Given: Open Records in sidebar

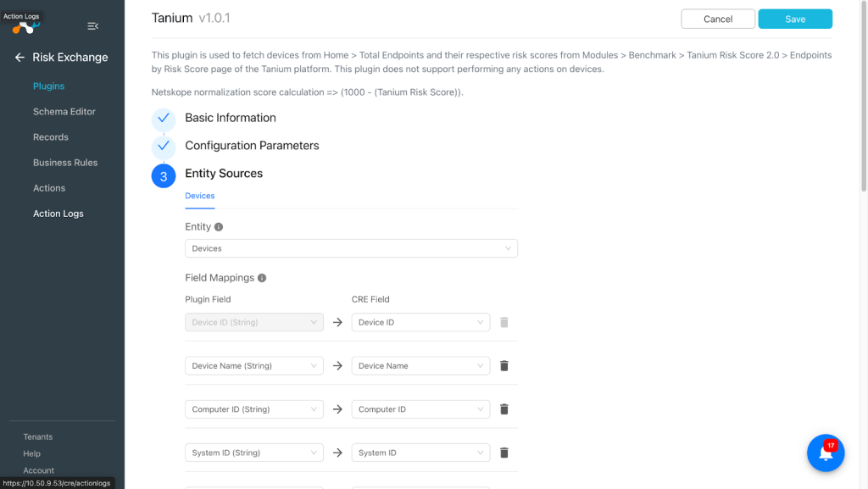Looking at the screenshot, I should [50, 136].
